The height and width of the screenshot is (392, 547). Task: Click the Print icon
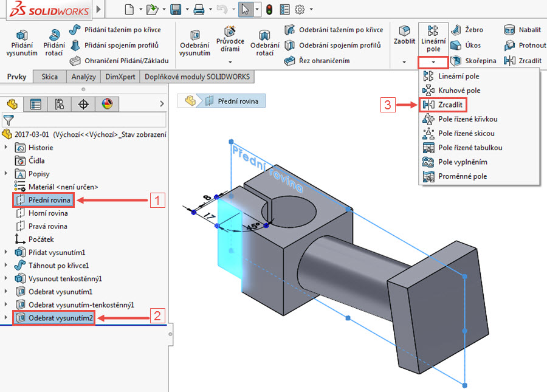(x=199, y=9)
